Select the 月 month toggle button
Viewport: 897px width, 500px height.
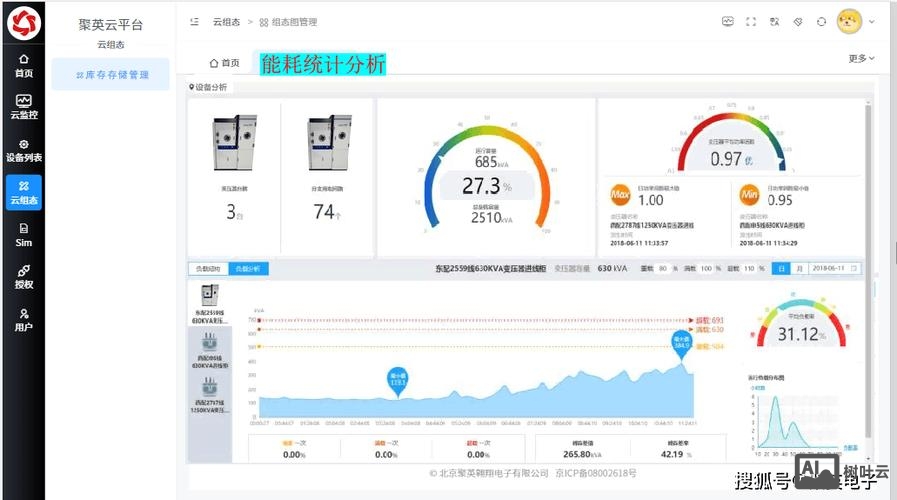[799, 268]
